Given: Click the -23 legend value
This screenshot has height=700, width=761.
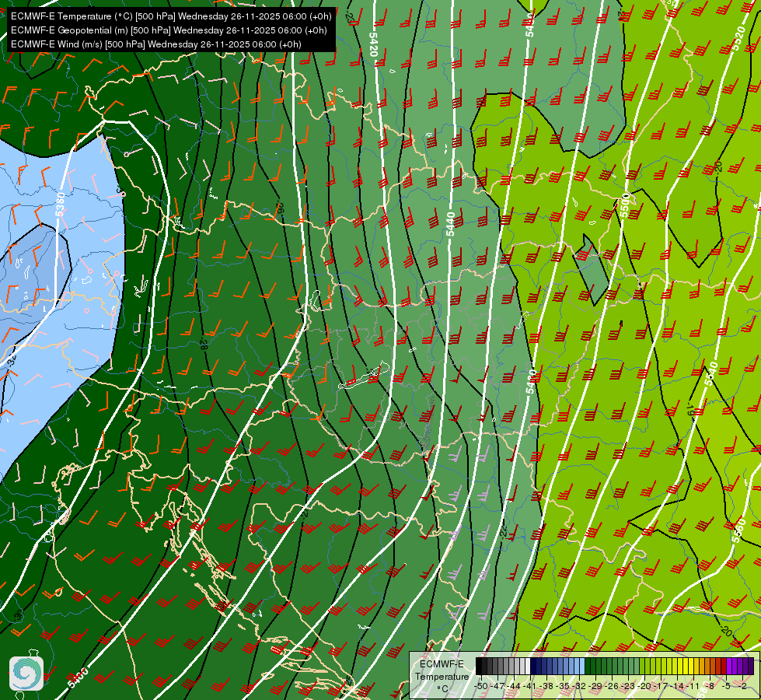Looking at the screenshot, I should point(628,686).
